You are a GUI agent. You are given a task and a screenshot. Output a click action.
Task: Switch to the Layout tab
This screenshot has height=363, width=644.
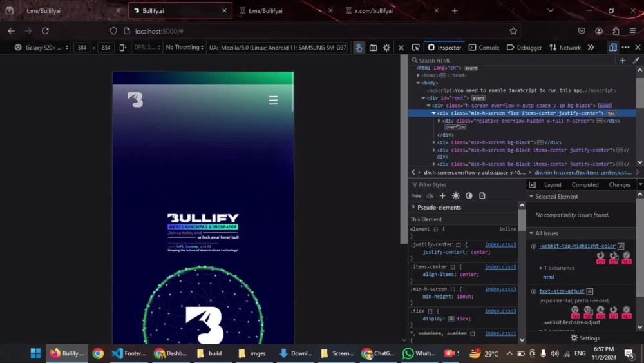click(553, 185)
